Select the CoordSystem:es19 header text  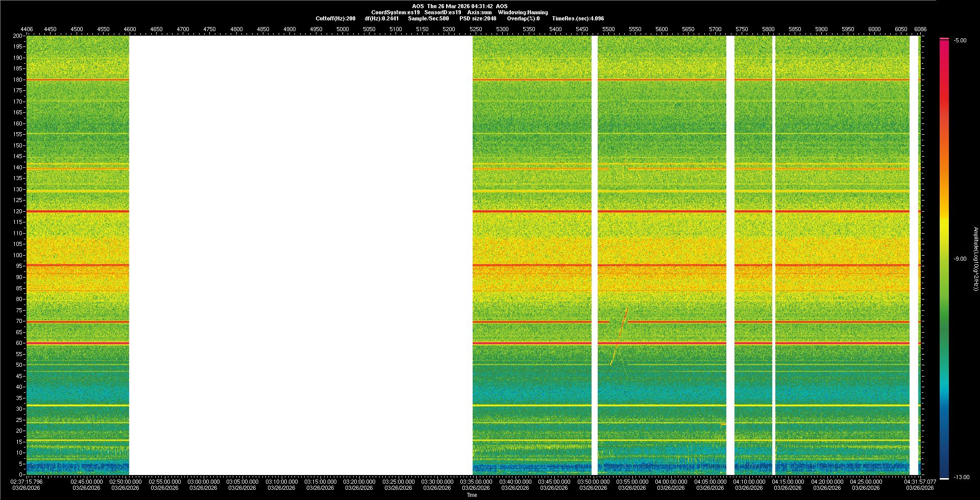coord(395,12)
